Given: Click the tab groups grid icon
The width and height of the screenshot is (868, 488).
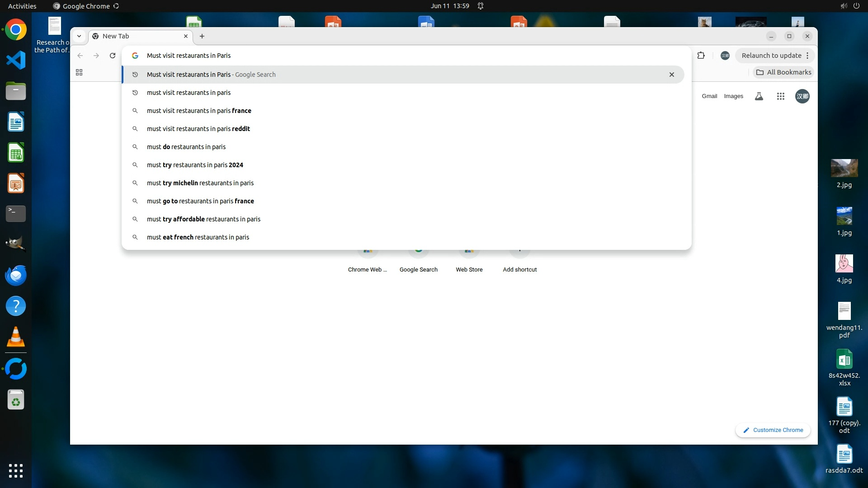Looking at the screenshot, I should pos(79,72).
